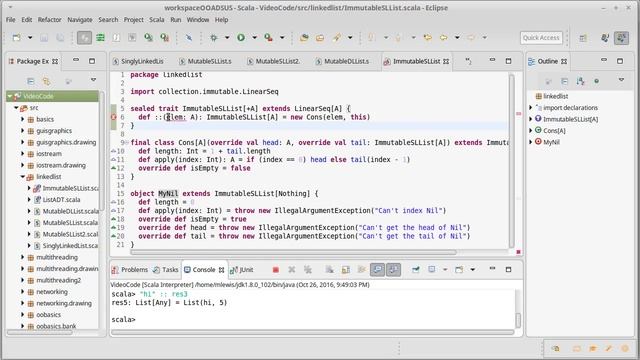This screenshot has height=360, width=640.
Task: Toggle Link with Editor in Package Explorer
Action: pyautogui.click(x=47, y=81)
